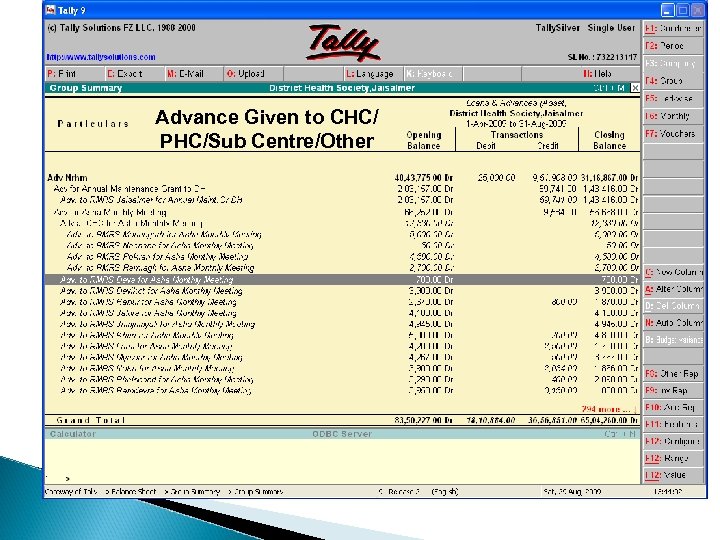720x540 pixels.
Task: Switch to F5 Ledger-wise view
Action: click(x=673, y=98)
